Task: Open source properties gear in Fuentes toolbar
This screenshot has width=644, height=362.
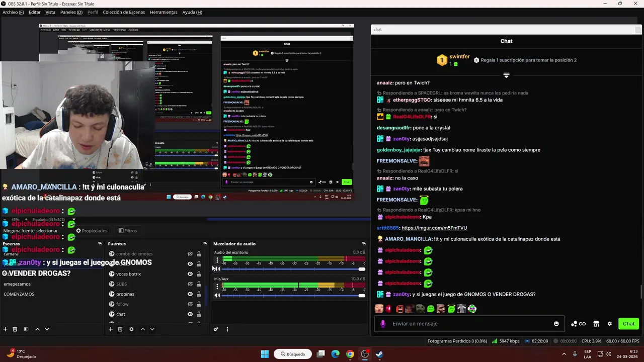Action: click(131, 329)
